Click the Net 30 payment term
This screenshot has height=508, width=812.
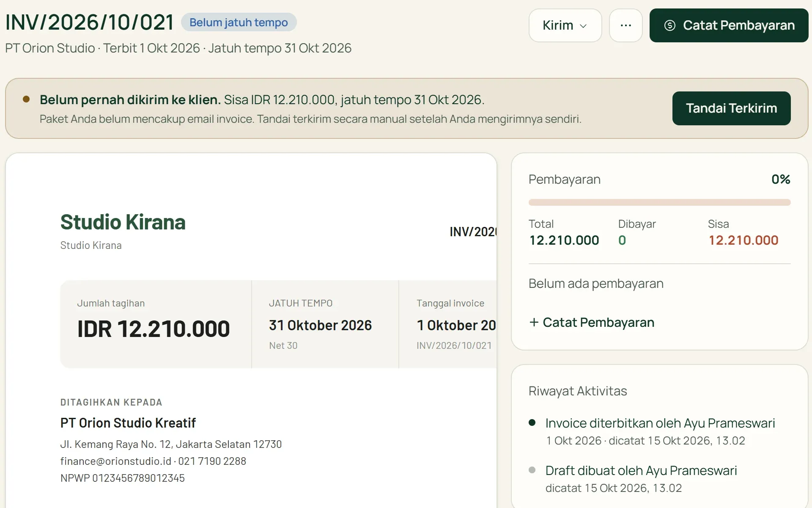(x=283, y=345)
